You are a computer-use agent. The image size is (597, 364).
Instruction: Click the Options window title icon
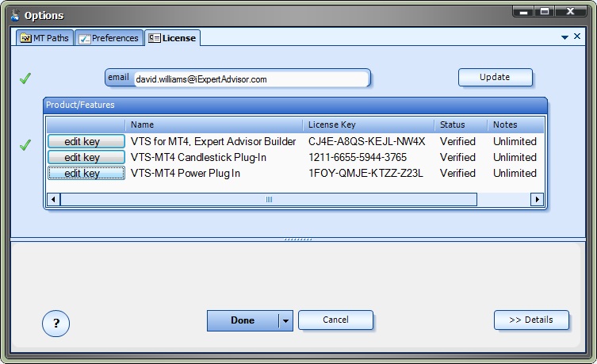pos(15,15)
